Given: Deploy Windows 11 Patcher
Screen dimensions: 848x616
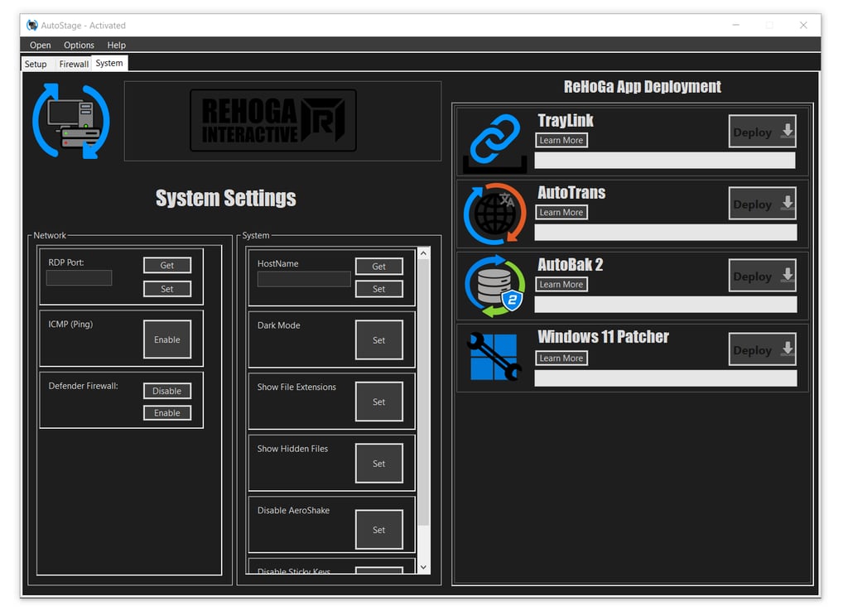Looking at the screenshot, I should point(762,349).
